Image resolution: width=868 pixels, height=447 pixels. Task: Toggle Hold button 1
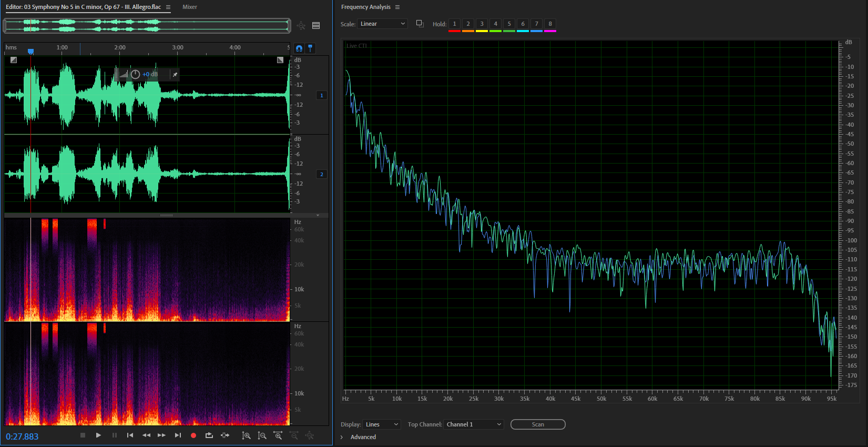coord(455,24)
